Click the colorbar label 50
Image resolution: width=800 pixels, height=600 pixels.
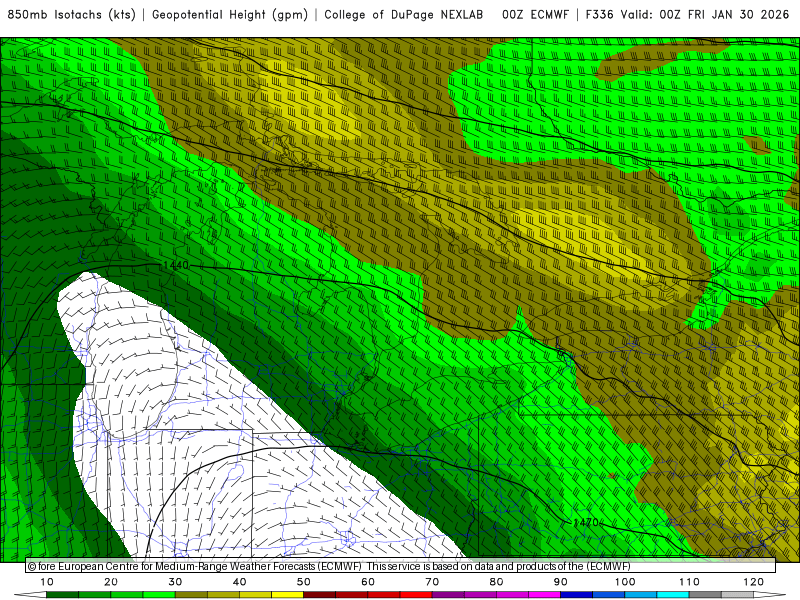pyautogui.click(x=304, y=582)
